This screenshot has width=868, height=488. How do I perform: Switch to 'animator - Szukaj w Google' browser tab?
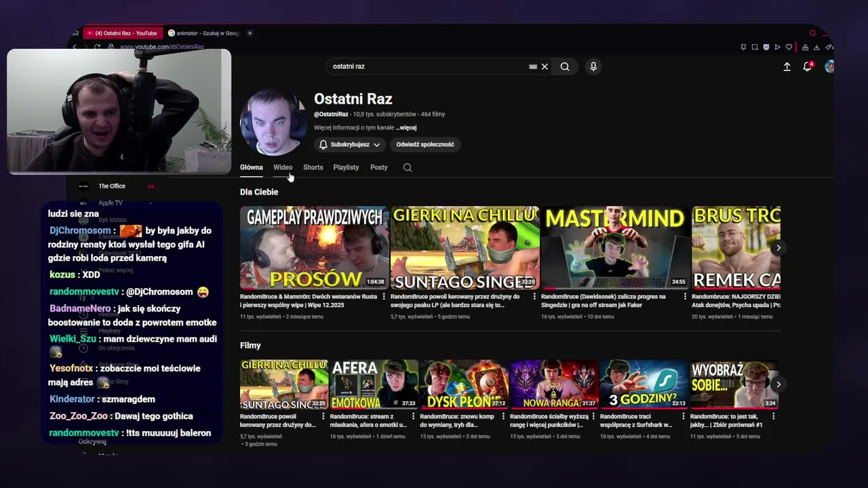(x=204, y=33)
